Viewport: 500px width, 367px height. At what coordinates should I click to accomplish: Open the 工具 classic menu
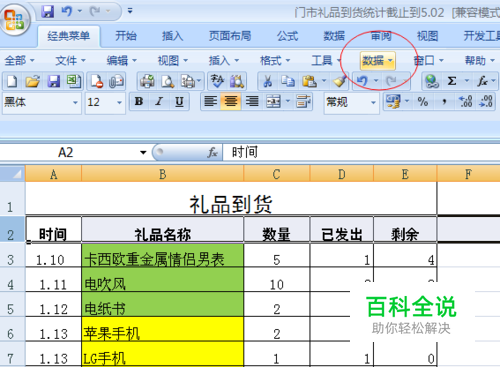coord(326,61)
